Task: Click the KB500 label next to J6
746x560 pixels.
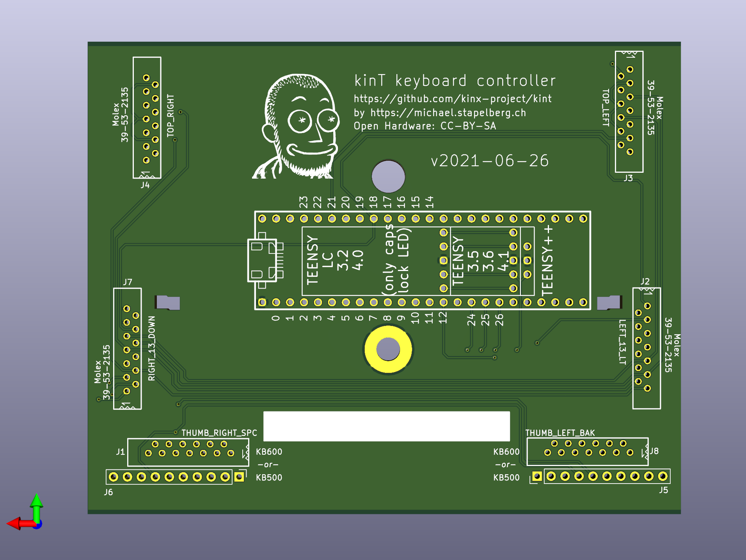Action: 269,477
